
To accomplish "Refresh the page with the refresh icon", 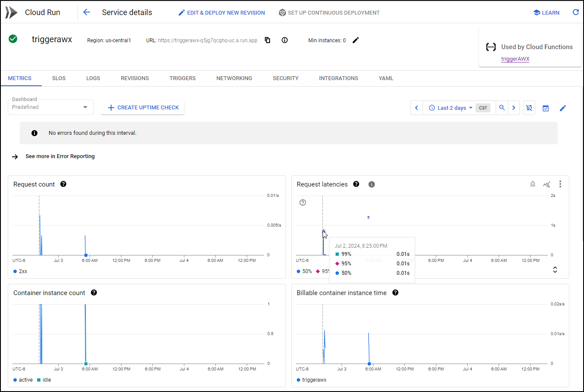I will point(576,12).
